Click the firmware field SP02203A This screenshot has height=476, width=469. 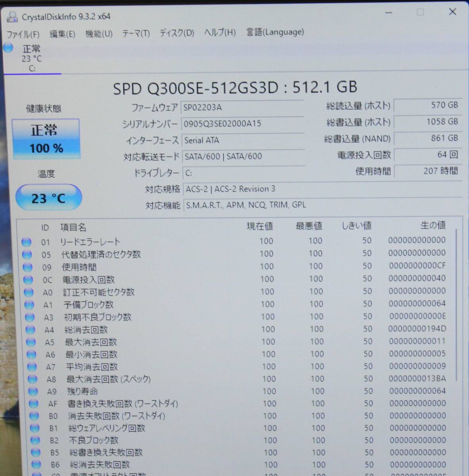click(x=242, y=107)
